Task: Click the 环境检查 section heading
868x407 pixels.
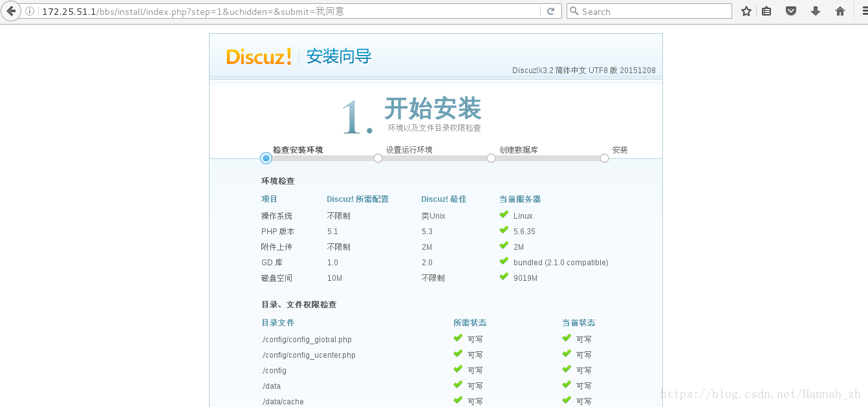Action: pyautogui.click(x=278, y=181)
